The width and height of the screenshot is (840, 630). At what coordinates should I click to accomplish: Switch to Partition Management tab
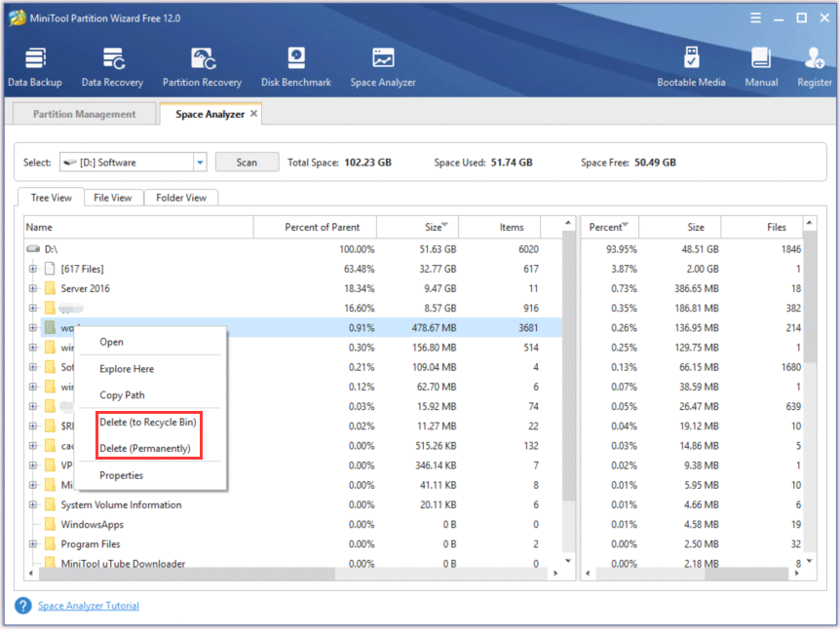84,114
